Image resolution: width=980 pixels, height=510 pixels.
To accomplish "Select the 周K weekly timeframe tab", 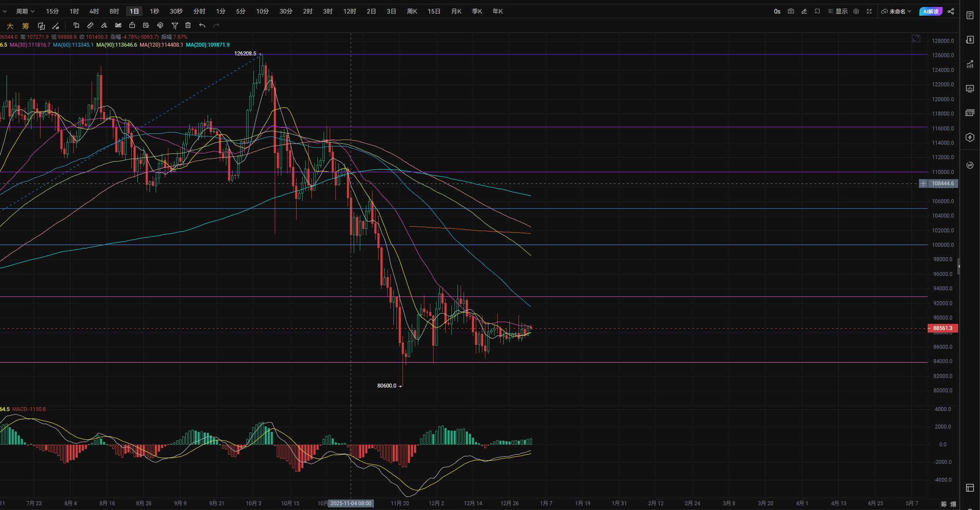I will [x=412, y=11].
